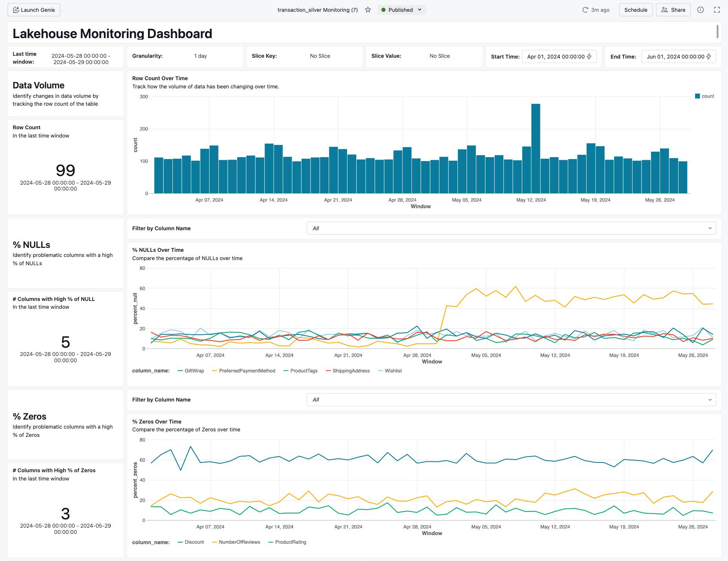The height and width of the screenshot is (561, 728).
Task: Click the Slice Key value 'No Slice'
Action: tap(320, 56)
